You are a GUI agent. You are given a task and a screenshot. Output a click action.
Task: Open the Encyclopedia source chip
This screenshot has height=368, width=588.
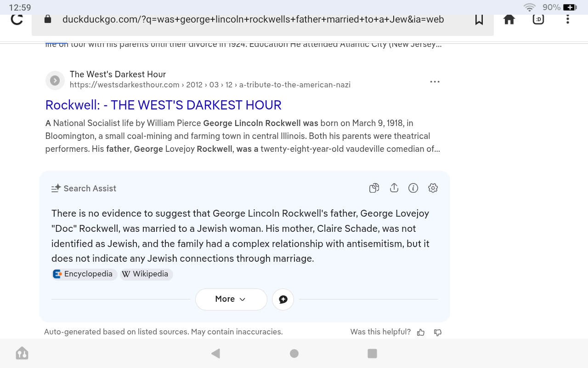point(83,274)
